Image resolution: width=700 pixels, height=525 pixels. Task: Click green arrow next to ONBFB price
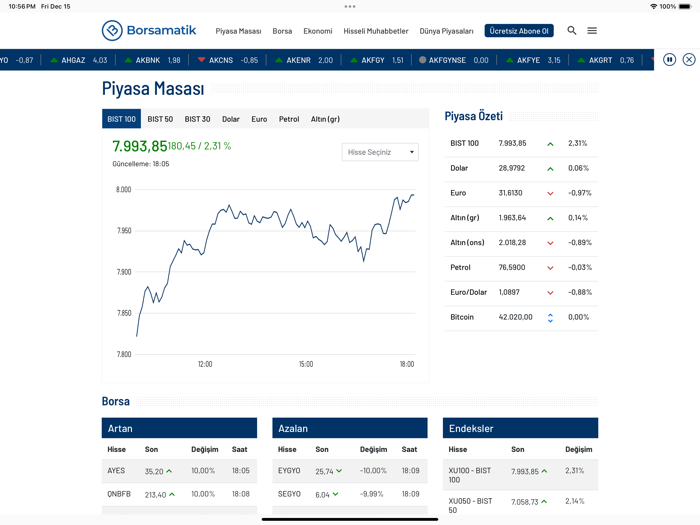(172, 495)
